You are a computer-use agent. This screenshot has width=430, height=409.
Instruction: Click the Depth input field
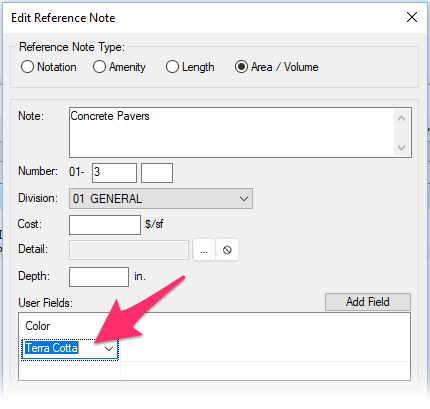[x=99, y=277]
